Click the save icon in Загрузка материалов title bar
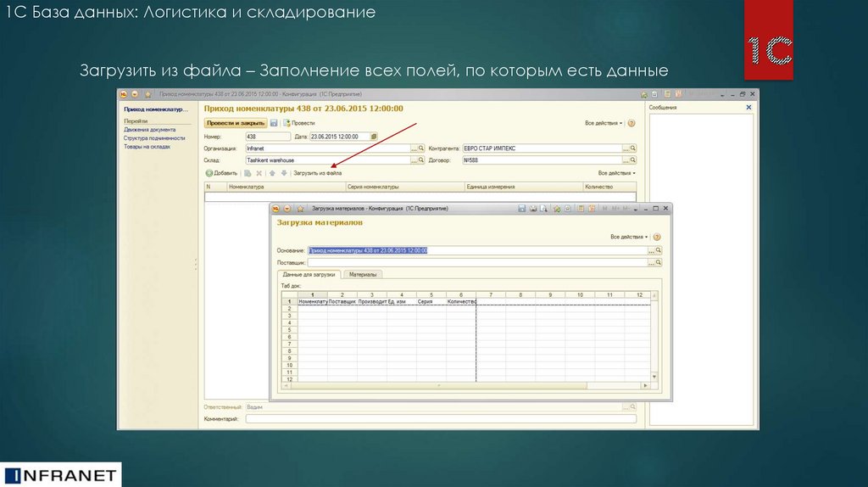 (x=522, y=208)
